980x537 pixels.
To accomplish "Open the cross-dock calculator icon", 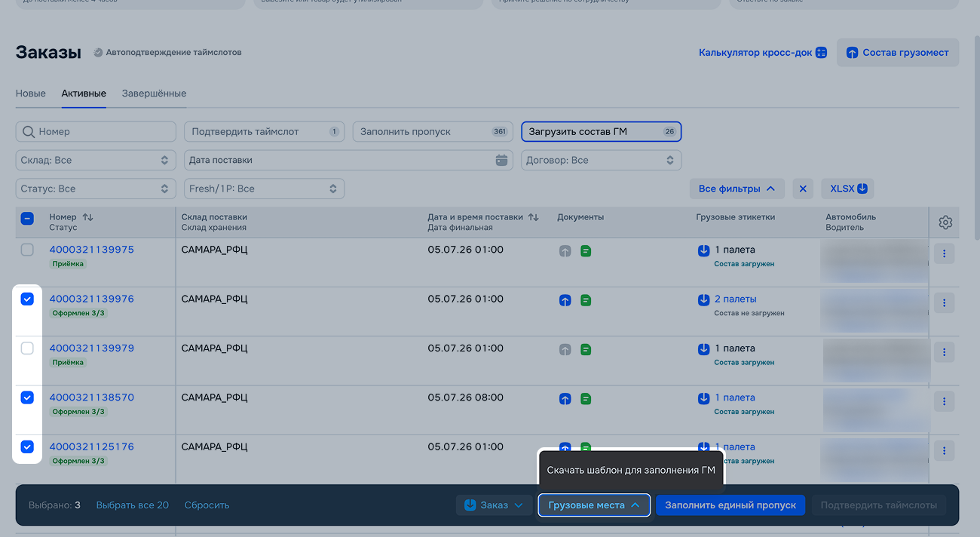I will 822,53.
